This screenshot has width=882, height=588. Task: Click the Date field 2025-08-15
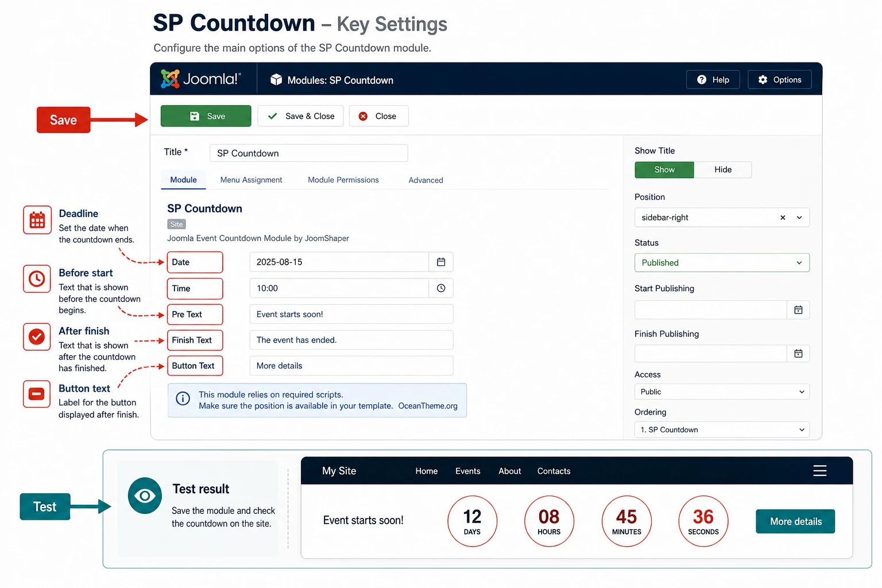pos(339,262)
